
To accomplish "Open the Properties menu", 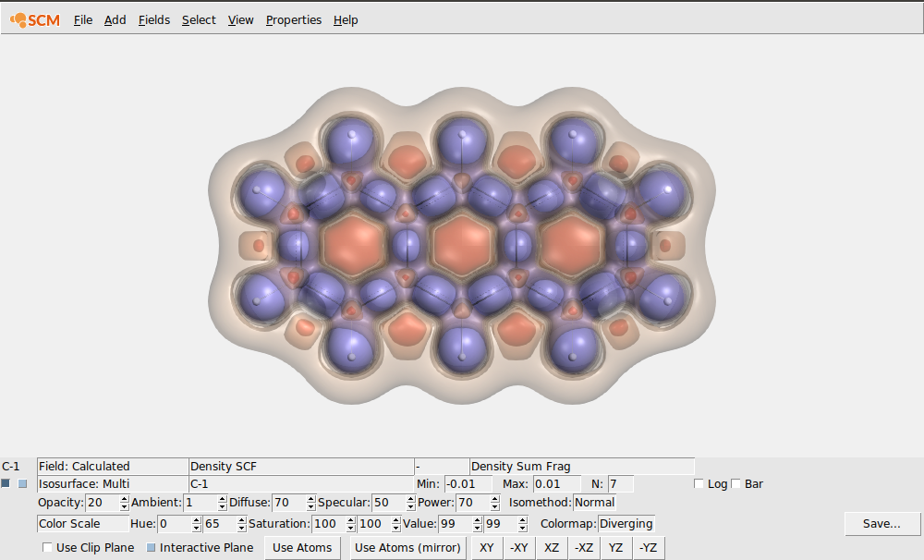I will 293,19.
